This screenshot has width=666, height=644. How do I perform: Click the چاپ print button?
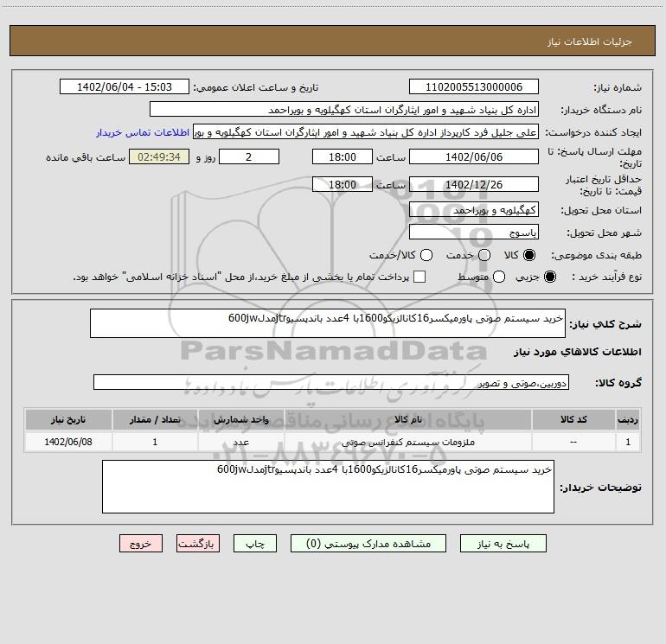[x=255, y=544]
